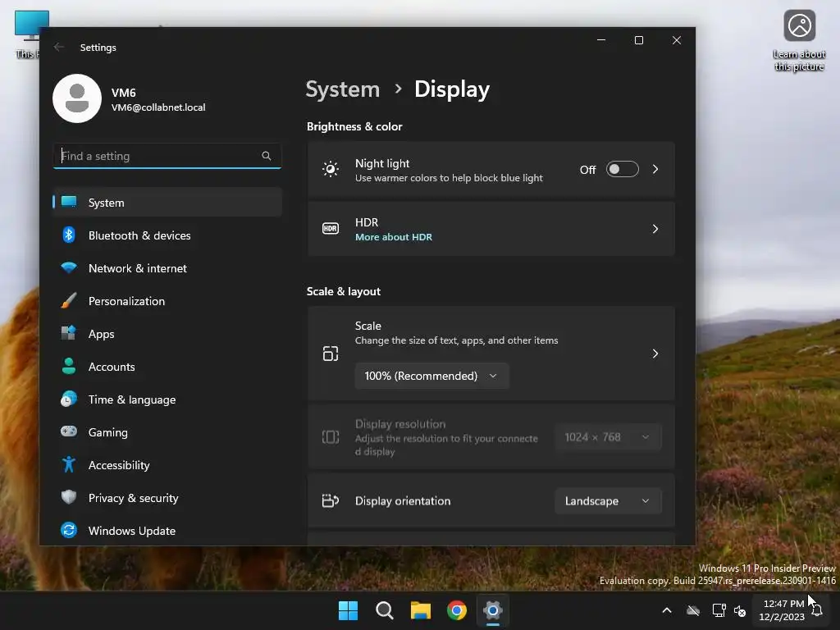Expand Scale settings chevron

tap(655, 354)
